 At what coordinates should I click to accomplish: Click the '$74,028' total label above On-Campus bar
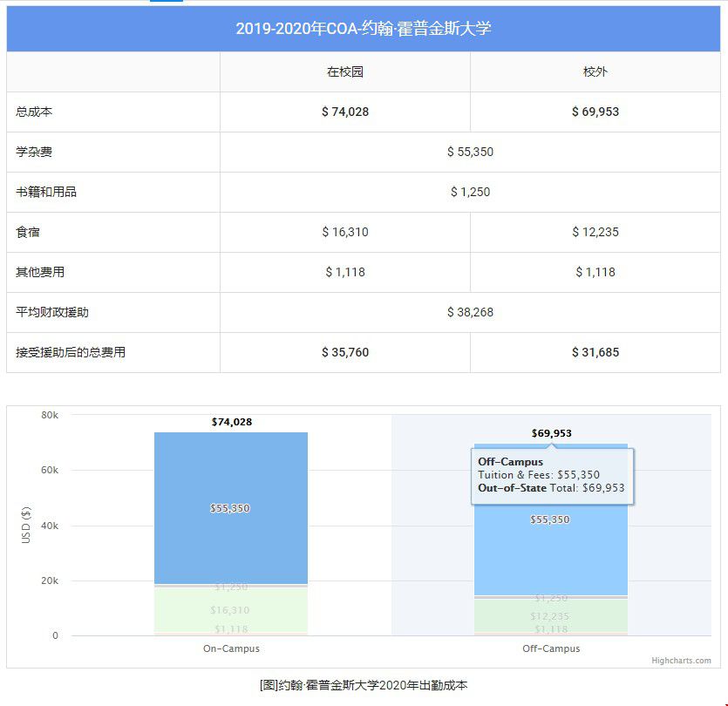click(x=232, y=422)
